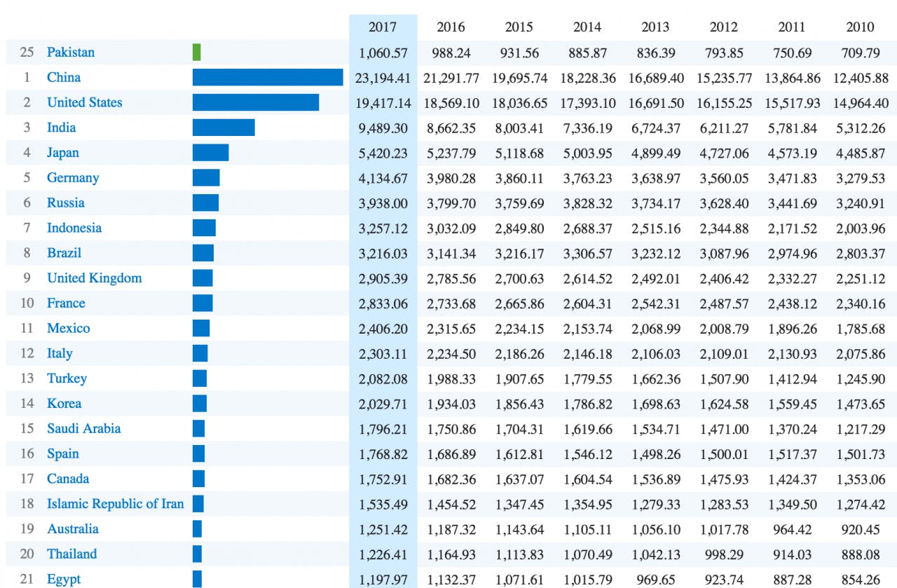Open the United States country link

[85, 102]
